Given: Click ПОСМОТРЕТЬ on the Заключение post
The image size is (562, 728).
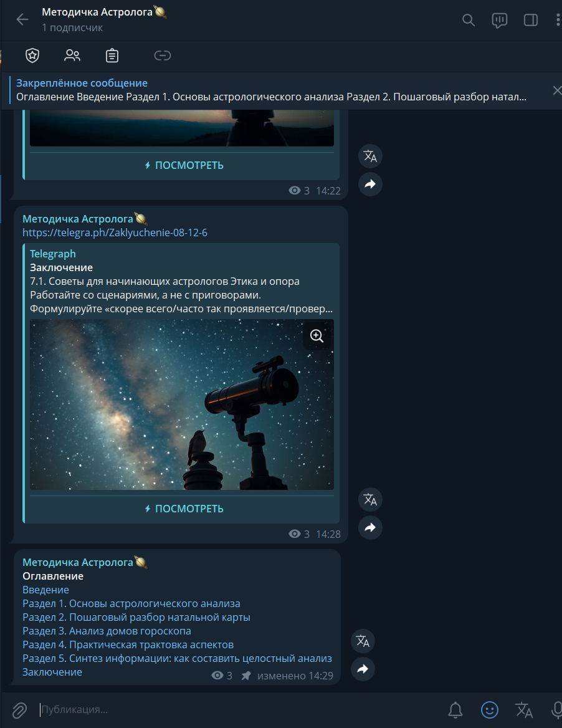Looking at the screenshot, I should 184,509.
